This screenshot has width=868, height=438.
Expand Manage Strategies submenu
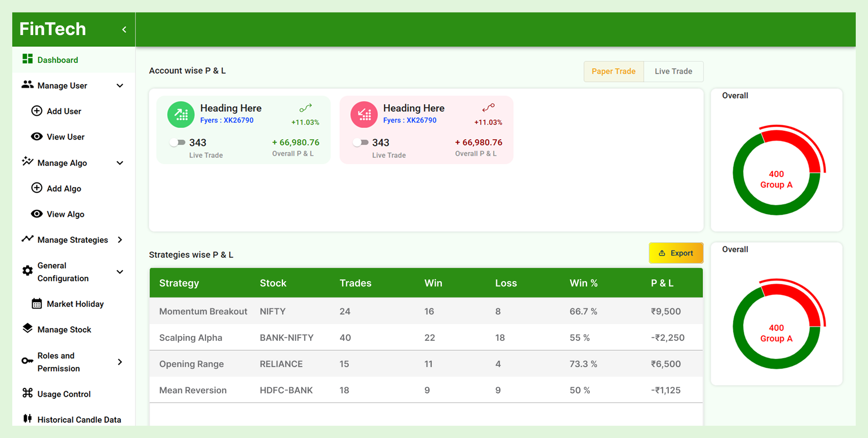pyautogui.click(x=119, y=240)
